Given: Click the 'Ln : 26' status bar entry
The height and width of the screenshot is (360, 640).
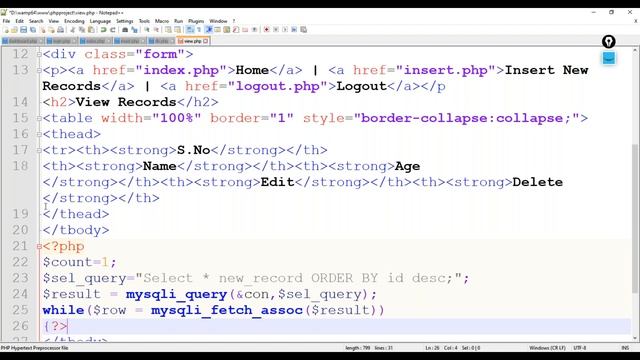Looking at the screenshot, I should coord(432,348).
